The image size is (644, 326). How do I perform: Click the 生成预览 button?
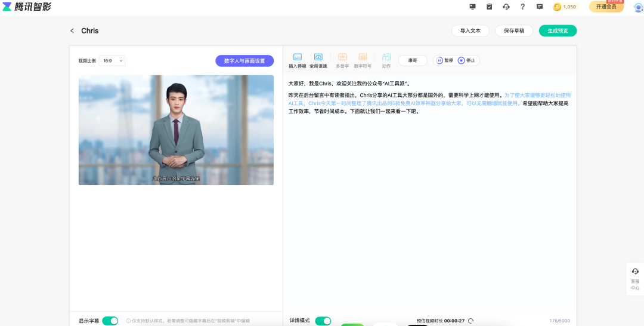point(558,31)
